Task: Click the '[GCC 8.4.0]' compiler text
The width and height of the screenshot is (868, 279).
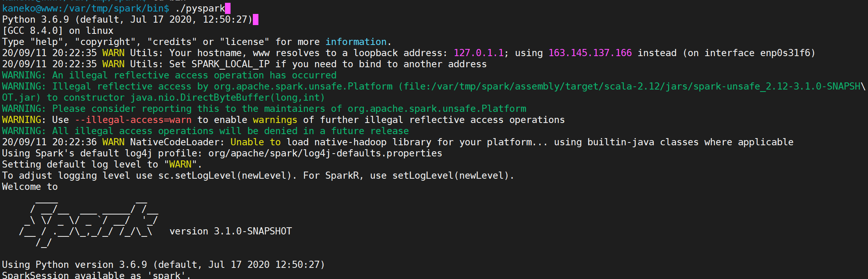Action: point(33,31)
